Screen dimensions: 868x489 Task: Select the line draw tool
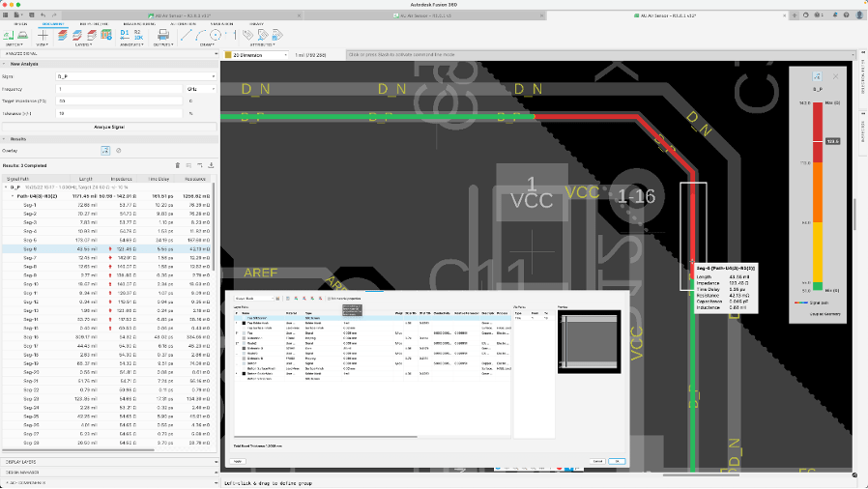pos(186,35)
